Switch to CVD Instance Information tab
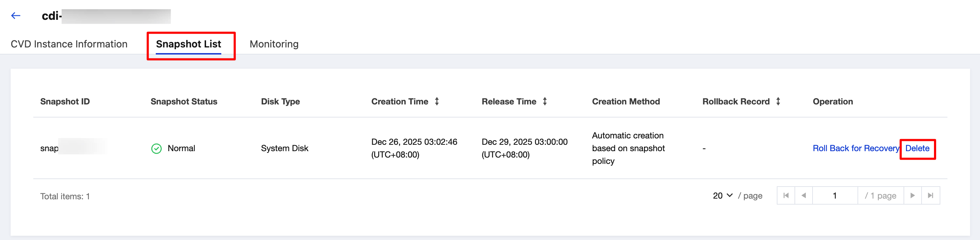Screen dimensions: 980x240 [x=69, y=44]
